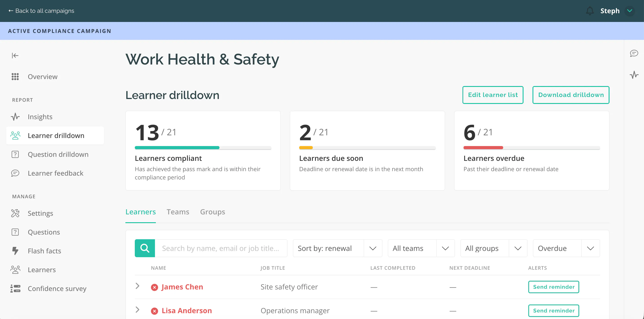Click the Learners compliant progress bar
This screenshot has height=319, width=644.
coord(203,148)
